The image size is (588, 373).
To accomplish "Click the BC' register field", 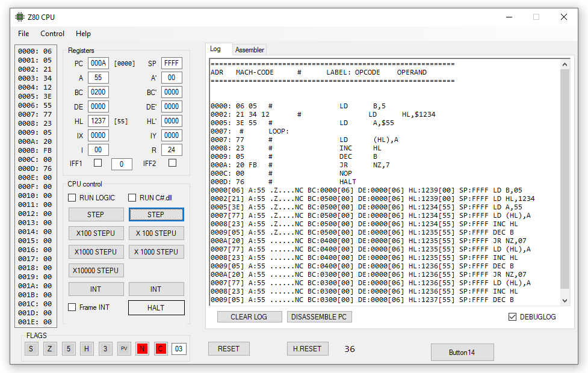I will 172,92.
